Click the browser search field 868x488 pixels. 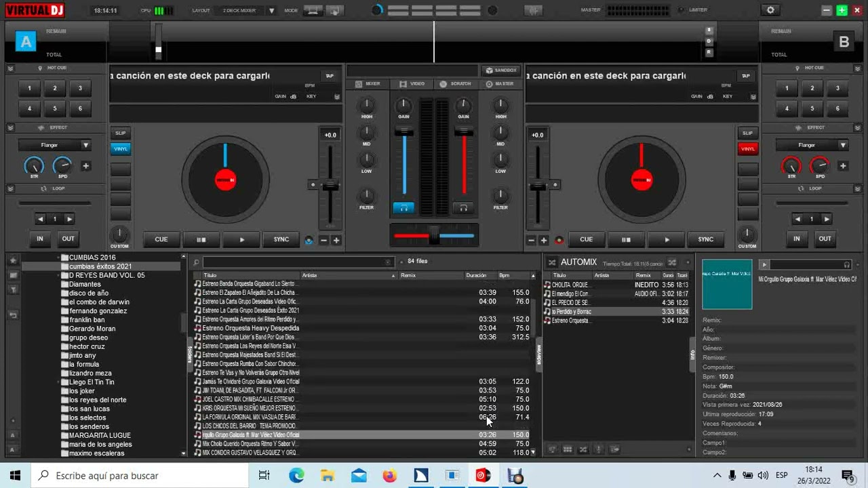[298, 262]
